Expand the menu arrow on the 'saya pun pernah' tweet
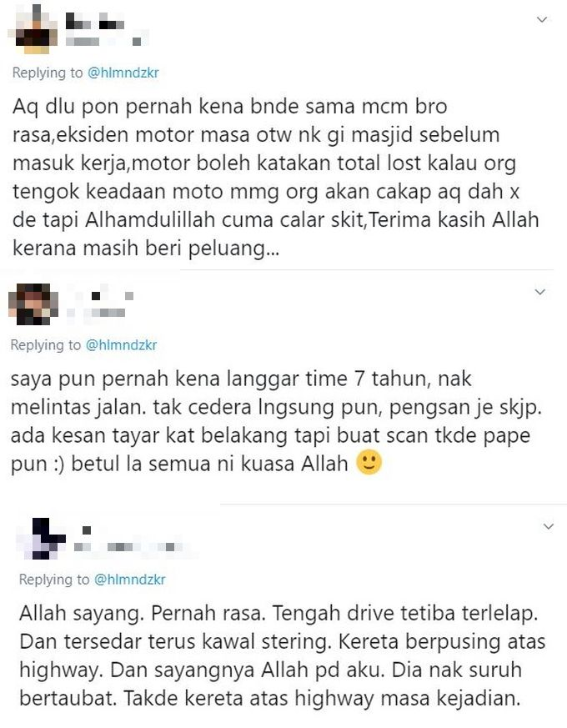Screen dimensions: 567x728 coord(539,292)
